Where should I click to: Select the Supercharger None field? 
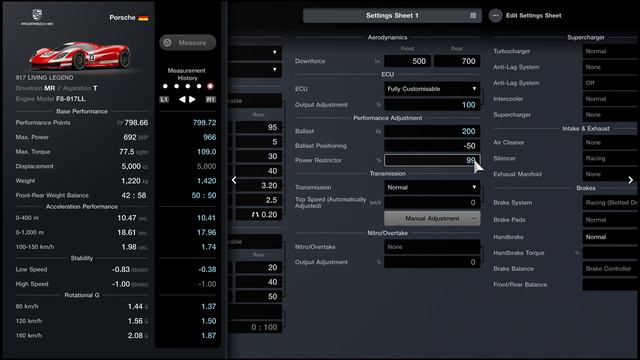click(x=611, y=115)
